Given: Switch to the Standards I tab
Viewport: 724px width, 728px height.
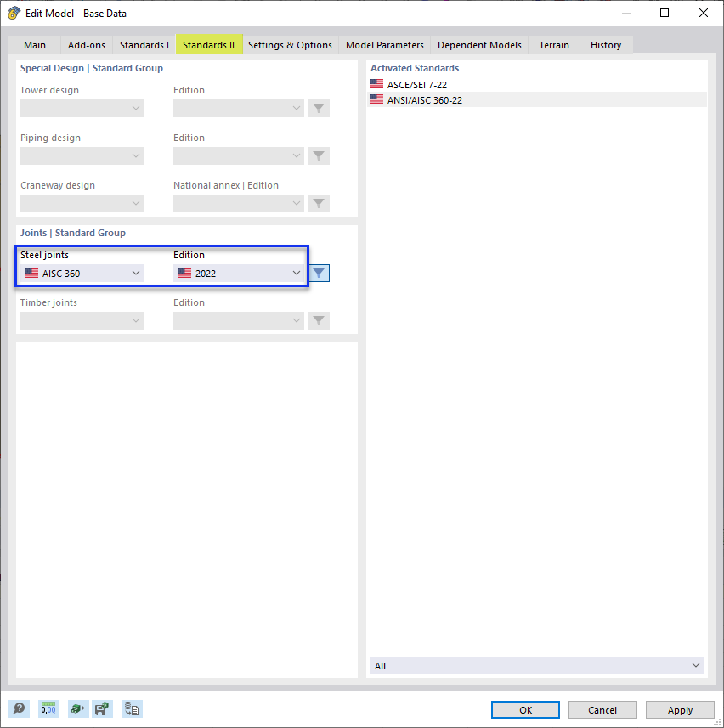Looking at the screenshot, I should pos(144,45).
